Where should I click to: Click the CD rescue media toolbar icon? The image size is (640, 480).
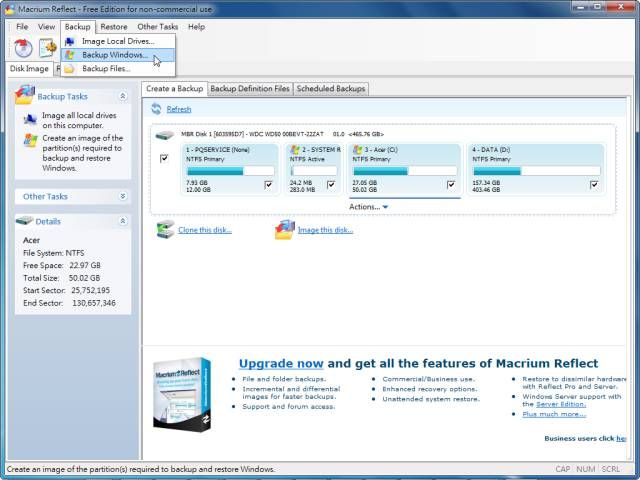[22, 48]
